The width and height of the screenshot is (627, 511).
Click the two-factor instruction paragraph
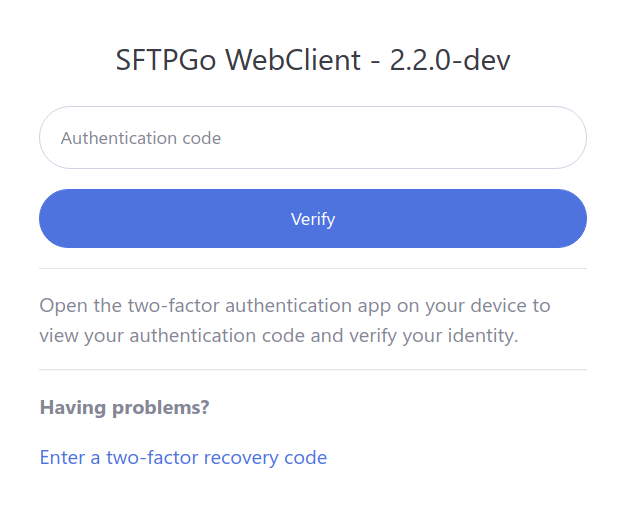coord(295,320)
